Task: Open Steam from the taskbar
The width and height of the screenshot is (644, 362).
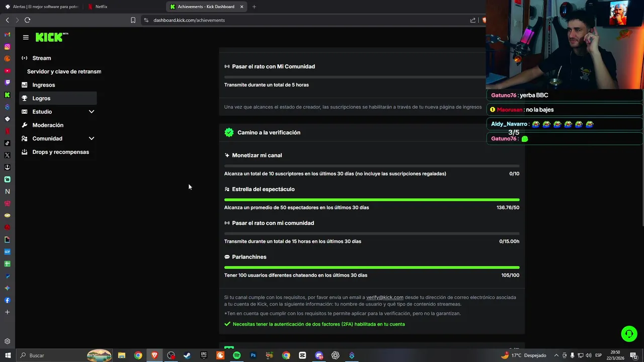Action: pyautogui.click(x=187, y=355)
